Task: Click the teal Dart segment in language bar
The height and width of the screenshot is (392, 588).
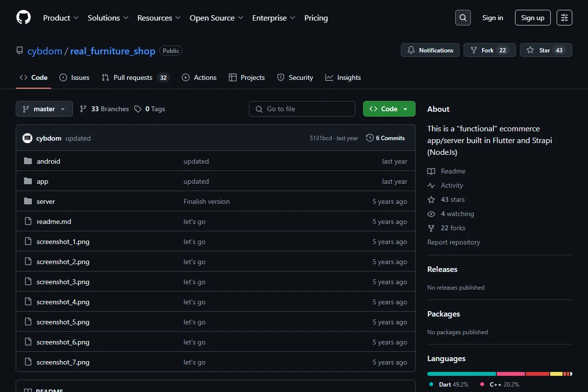Action: (462, 374)
